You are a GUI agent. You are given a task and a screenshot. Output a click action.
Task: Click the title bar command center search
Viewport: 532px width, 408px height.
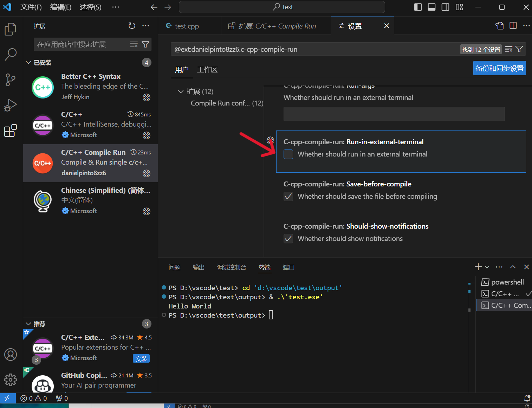click(282, 7)
